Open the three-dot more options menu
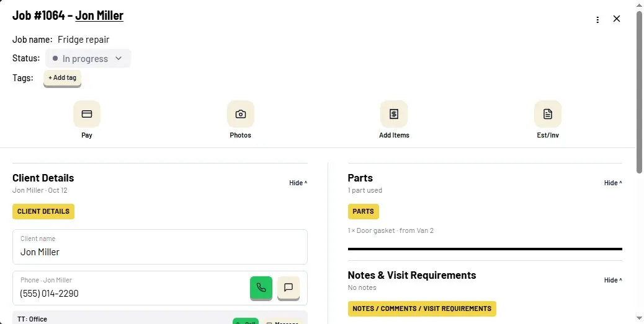644x324 pixels. point(597,20)
